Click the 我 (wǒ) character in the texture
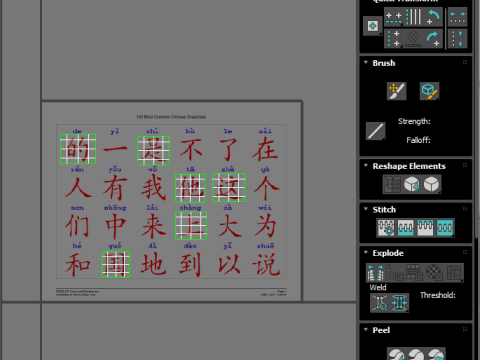 coord(153,188)
